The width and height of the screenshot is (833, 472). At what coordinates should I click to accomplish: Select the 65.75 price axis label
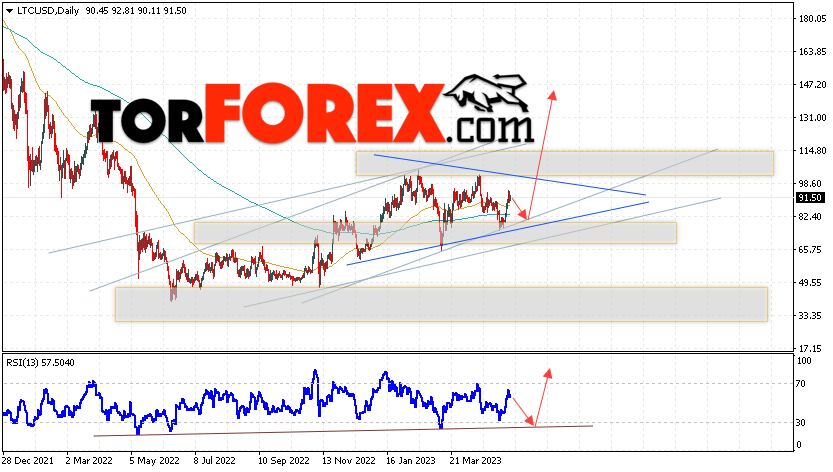[810, 249]
